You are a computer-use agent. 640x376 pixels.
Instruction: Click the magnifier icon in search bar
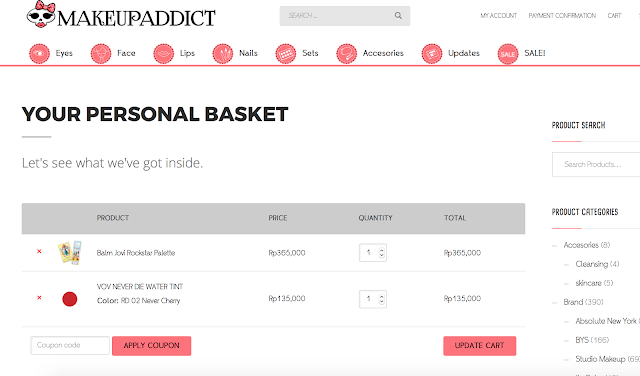tap(398, 16)
